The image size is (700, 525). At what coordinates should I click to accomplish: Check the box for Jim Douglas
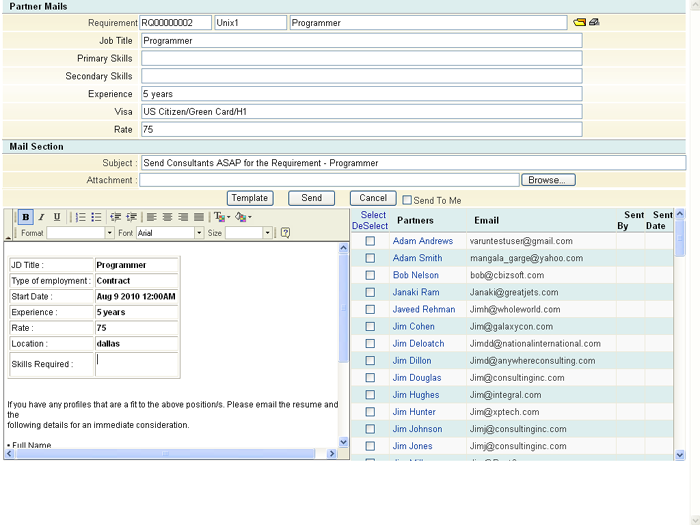pos(370,378)
